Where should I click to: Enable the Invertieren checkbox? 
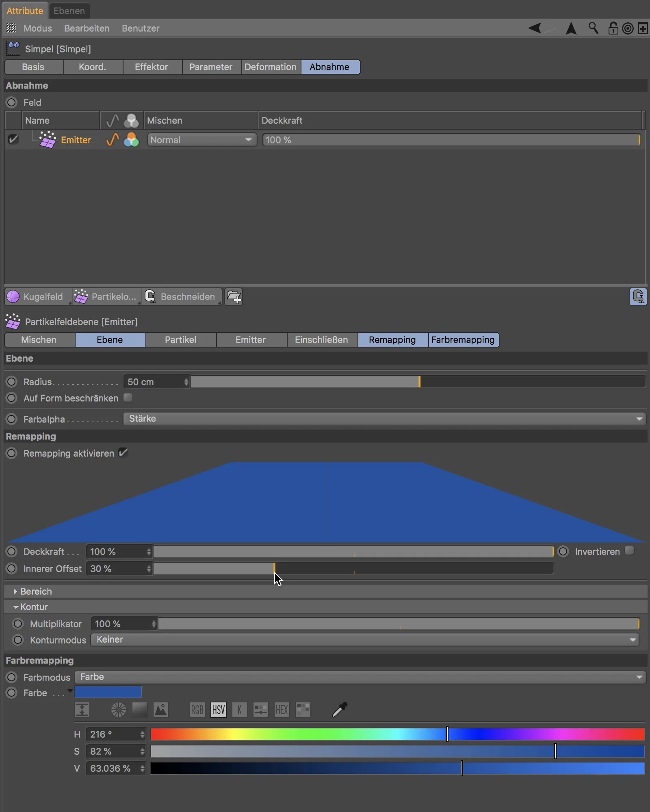click(629, 551)
